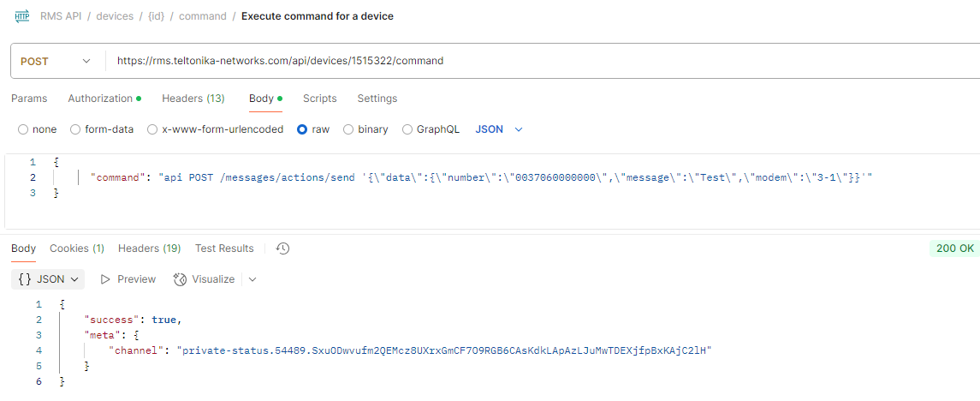980x401 pixels.
Task: Expand the JSON body language dropdown
Action: coord(499,129)
